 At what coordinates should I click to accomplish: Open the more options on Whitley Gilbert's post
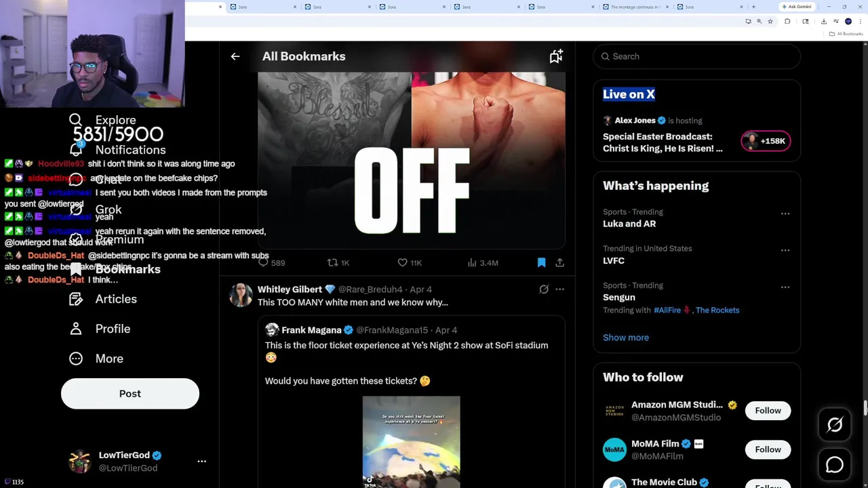(559, 289)
